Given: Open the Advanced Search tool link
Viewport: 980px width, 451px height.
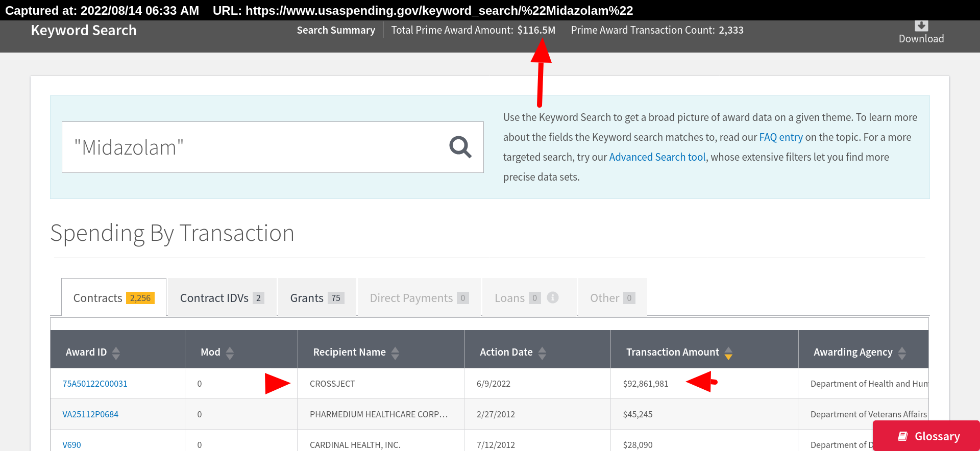Looking at the screenshot, I should pyautogui.click(x=657, y=157).
